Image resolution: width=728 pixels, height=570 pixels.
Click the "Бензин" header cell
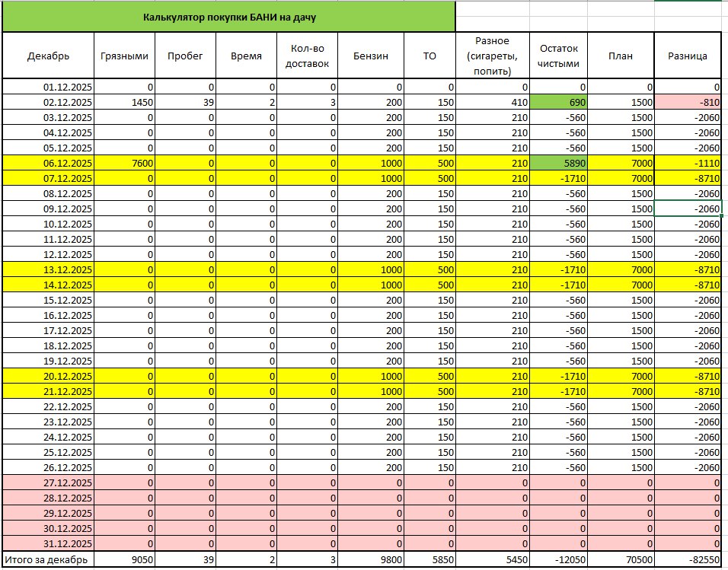370,56
